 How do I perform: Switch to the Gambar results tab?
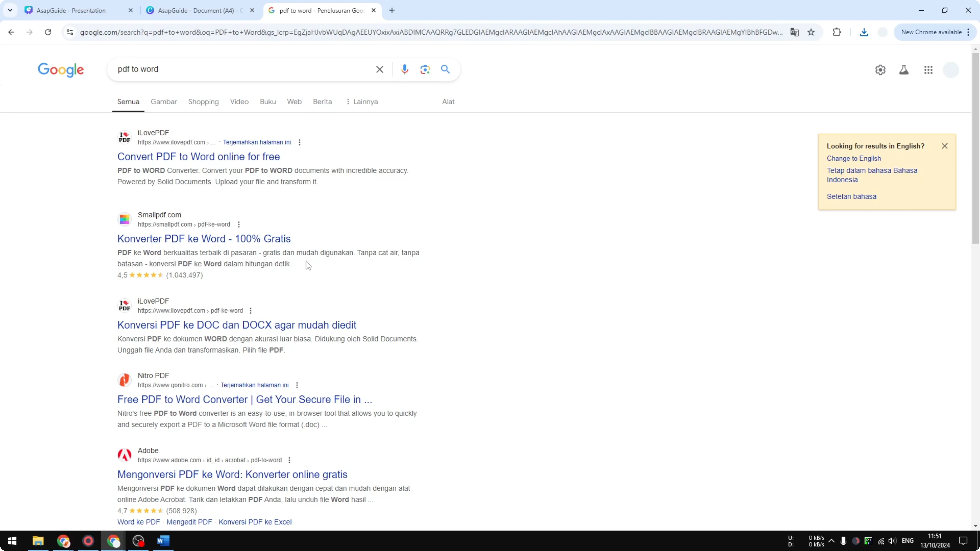(164, 102)
